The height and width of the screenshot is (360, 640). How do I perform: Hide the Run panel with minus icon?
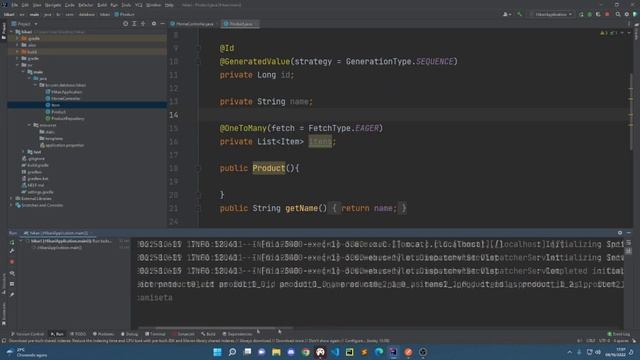tap(629, 233)
